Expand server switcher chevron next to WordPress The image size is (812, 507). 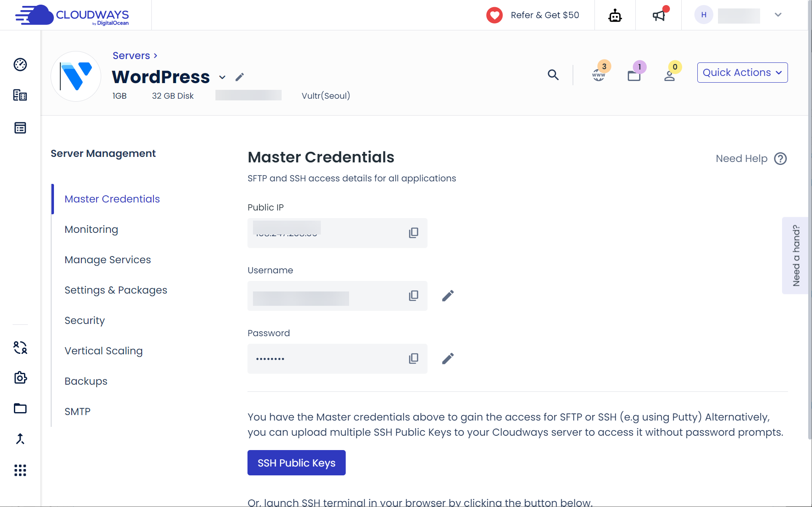click(222, 77)
